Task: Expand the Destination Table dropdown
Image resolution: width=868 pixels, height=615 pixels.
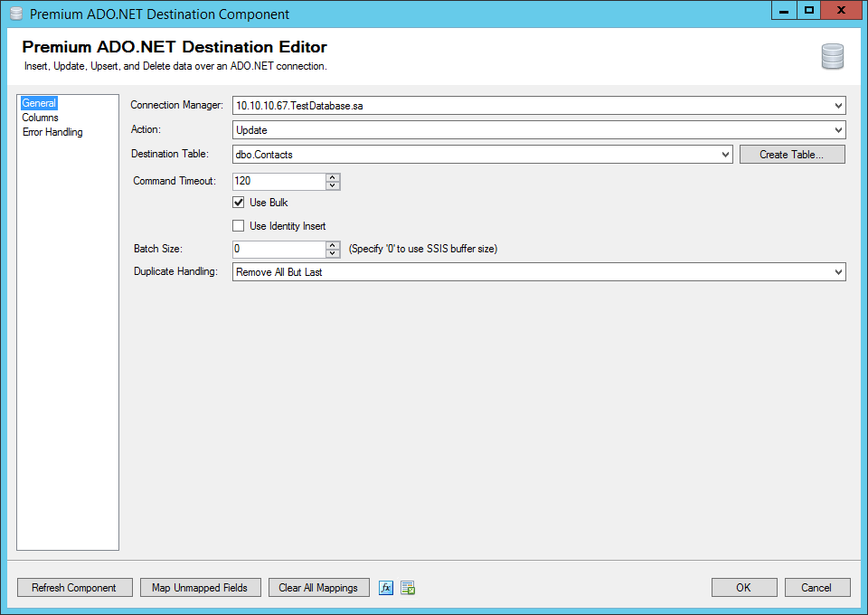Action: (x=725, y=155)
